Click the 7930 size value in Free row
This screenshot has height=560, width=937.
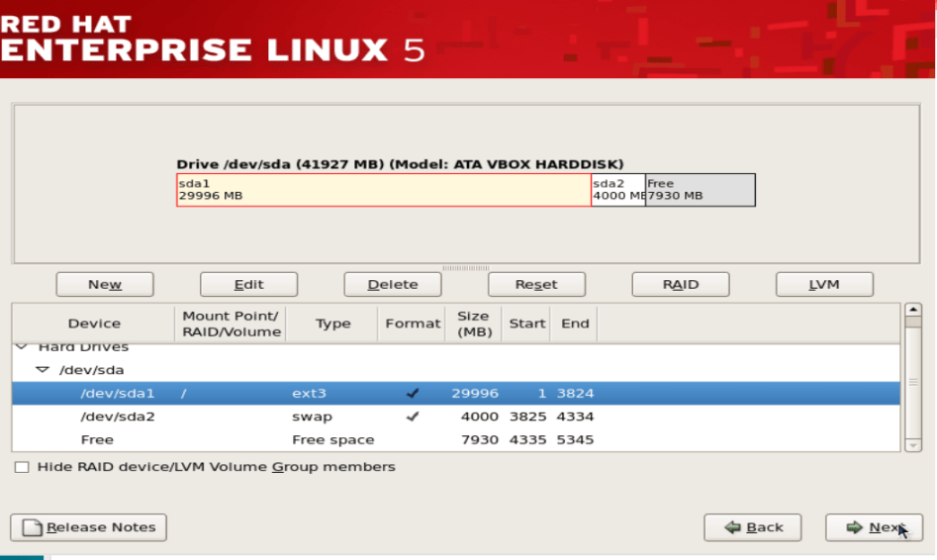(480, 440)
